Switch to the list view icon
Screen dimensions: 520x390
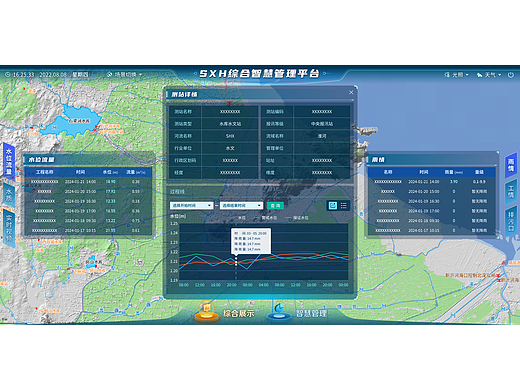click(344, 206)
